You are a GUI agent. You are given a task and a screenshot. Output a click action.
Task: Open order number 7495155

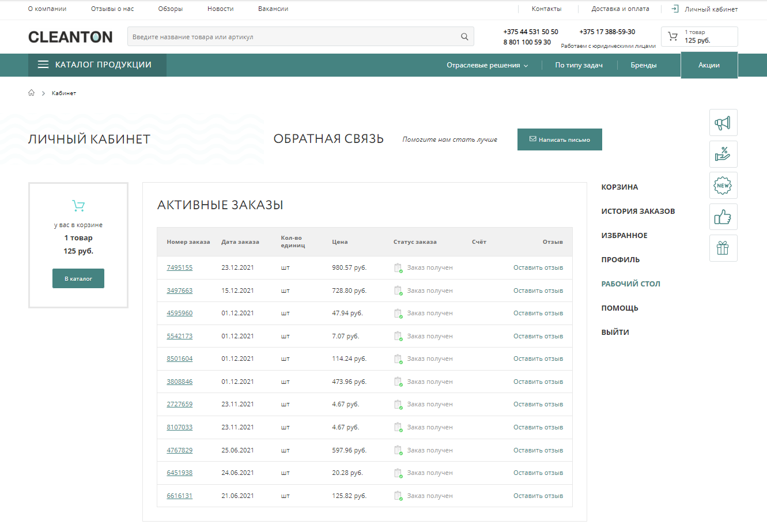click(180, 268)
